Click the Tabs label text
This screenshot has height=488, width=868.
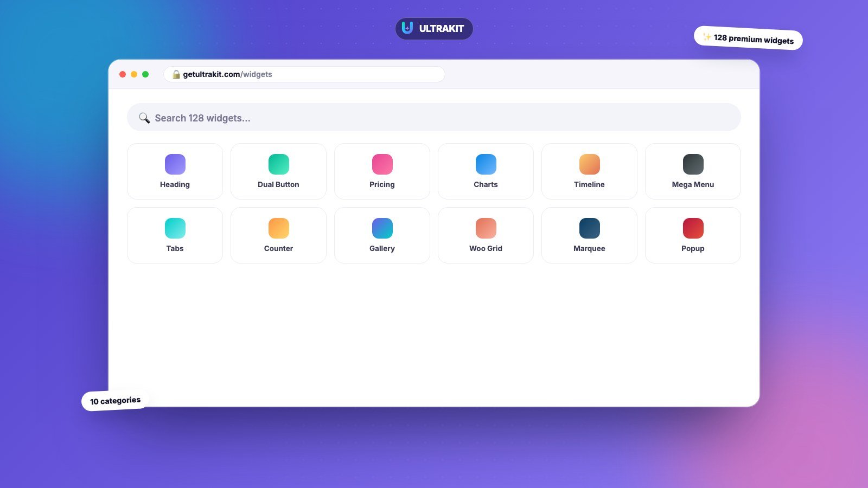175,248
